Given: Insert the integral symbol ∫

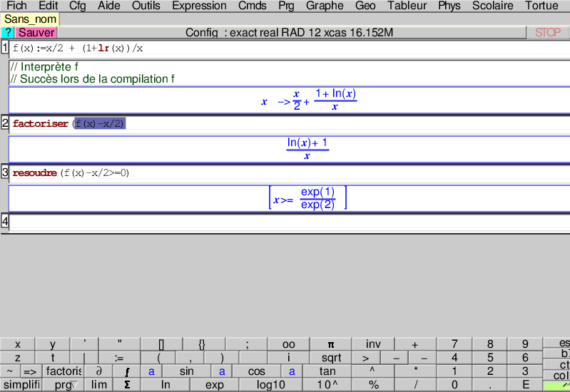Looking at the screenshot, I should coord(126,371).
